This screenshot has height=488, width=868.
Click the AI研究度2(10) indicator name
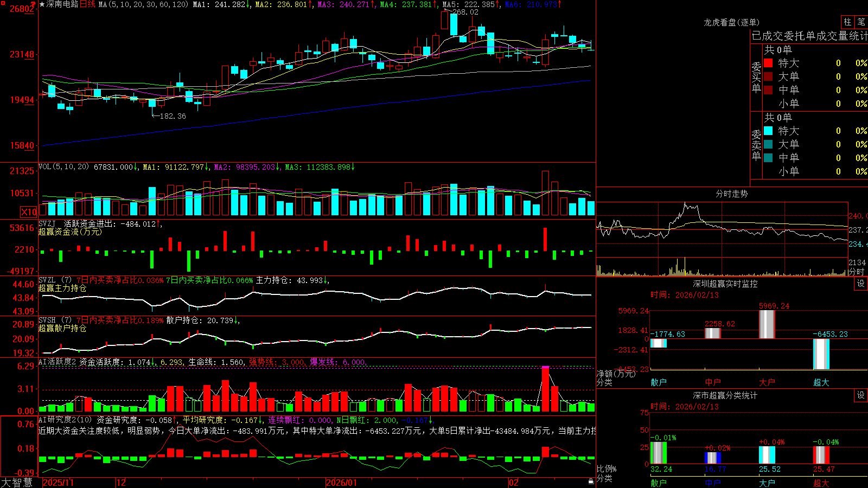point(66,420)
